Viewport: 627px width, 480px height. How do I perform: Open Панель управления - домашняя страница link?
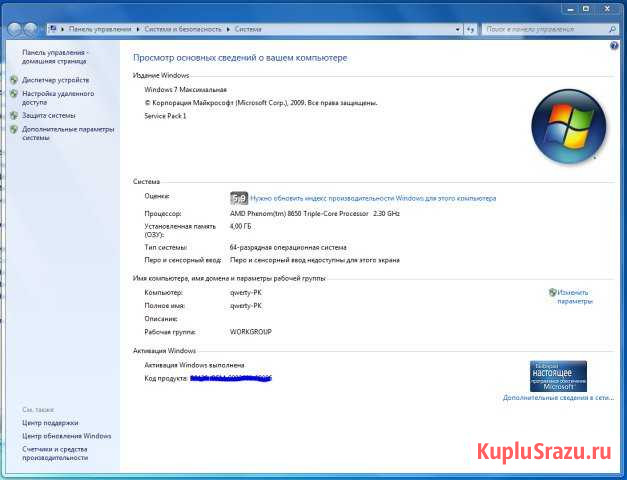(55, 57)
